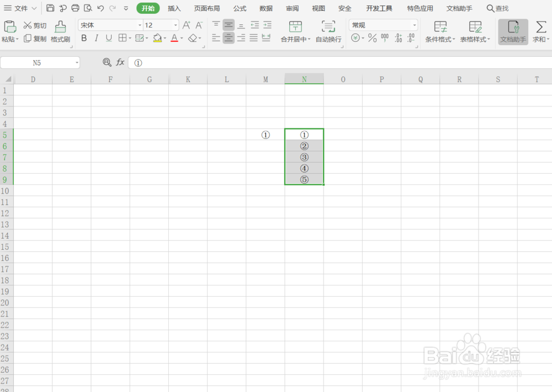
Task: Click the Save icon in quick access bar
Action: pos(50,8)
